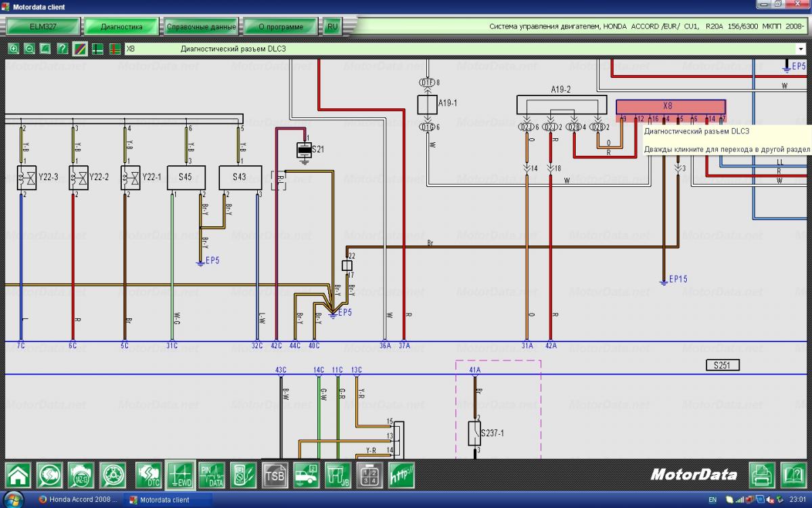812x508 pixels.
Task: Click the car towing icon
Action: (x=307, y=475)
